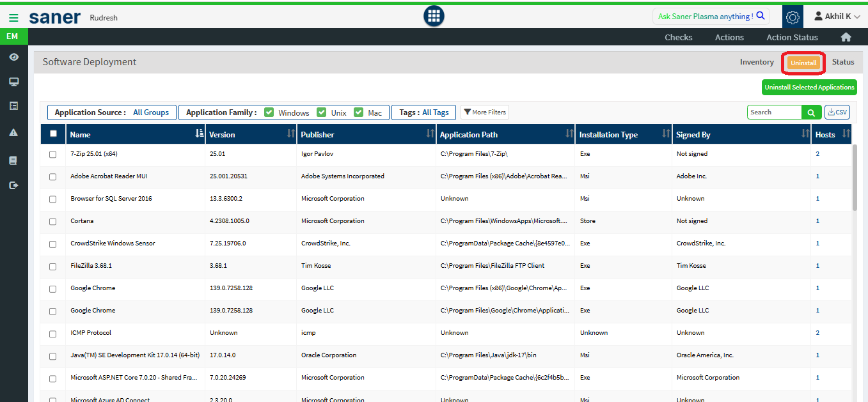This screenshot has height=402, width=868.
Task: Open the book icon in sidebar
Action: pos(13,160)
